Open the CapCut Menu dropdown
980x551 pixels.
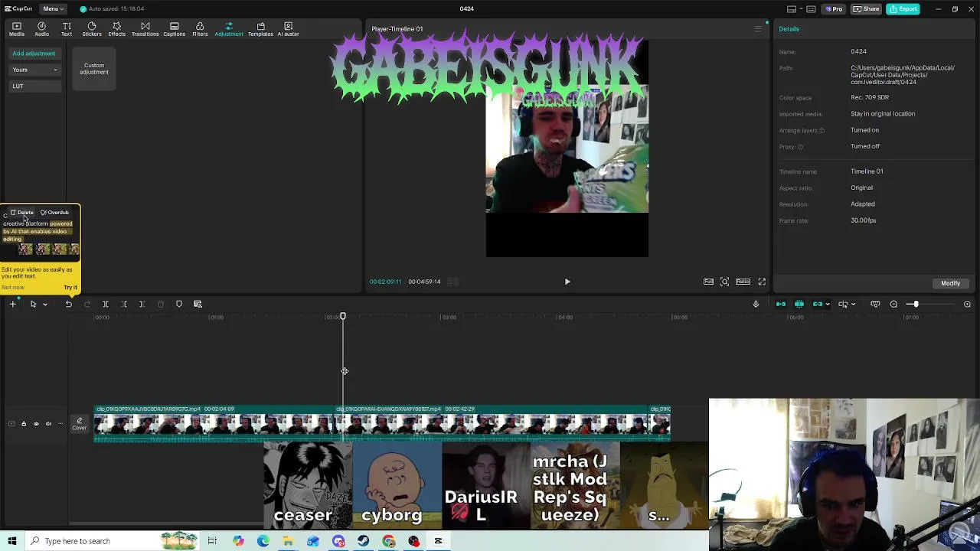52,8
